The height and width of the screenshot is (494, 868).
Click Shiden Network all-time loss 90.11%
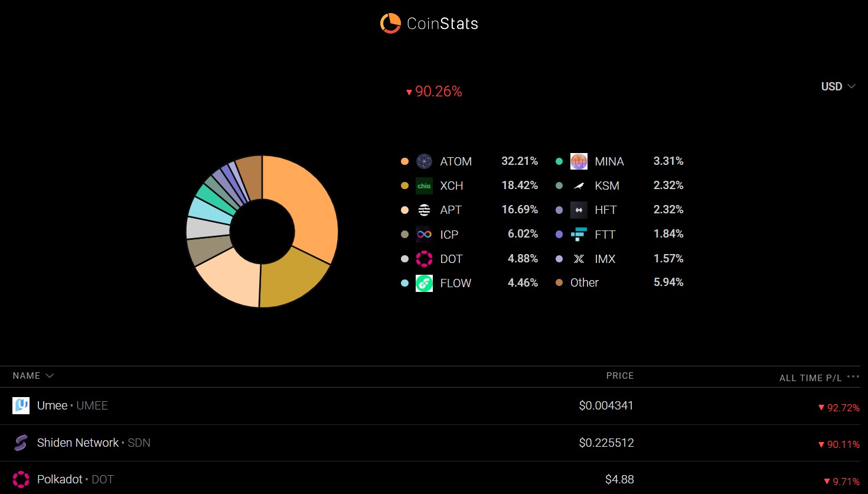point(838,444)
